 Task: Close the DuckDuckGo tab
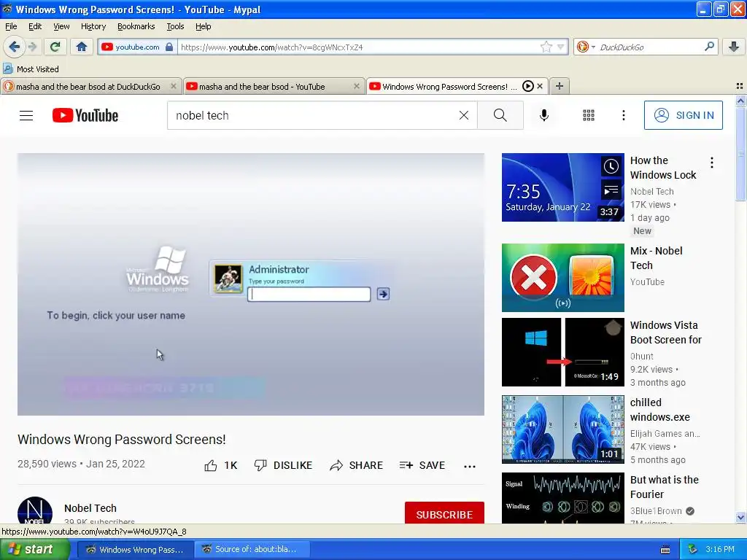point(174,86)
